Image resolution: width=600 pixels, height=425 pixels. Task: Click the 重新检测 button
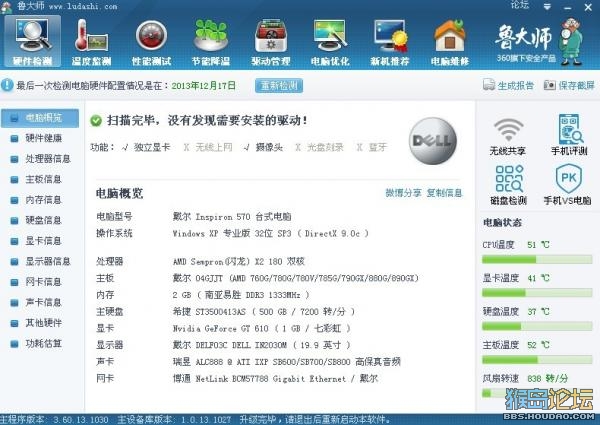tap(279, 85)
